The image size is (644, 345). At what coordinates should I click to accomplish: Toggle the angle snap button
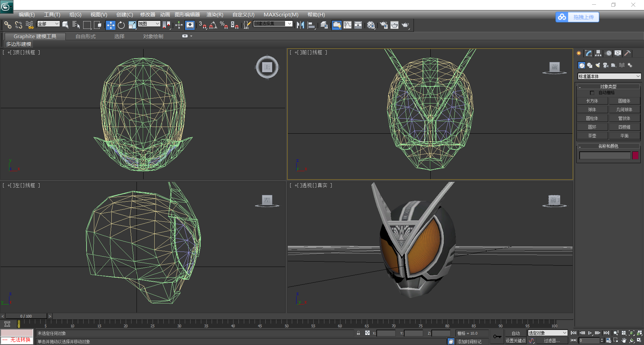tap(213, 25)
